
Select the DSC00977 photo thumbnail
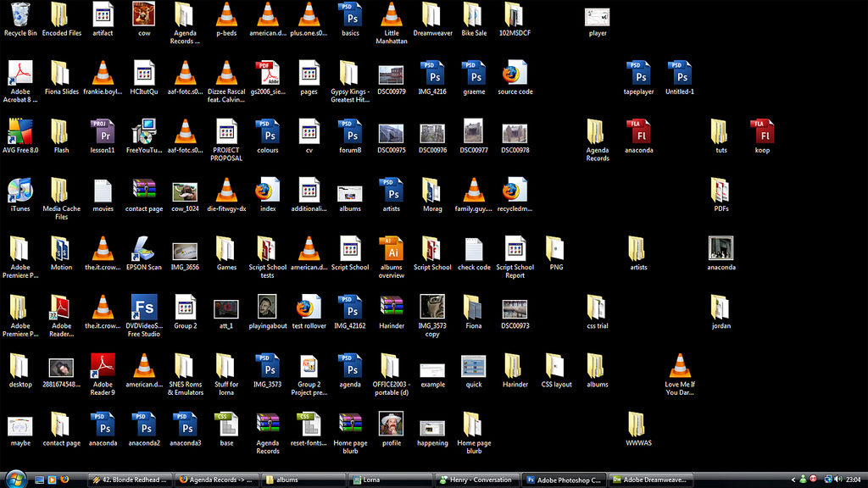(474, 133)
